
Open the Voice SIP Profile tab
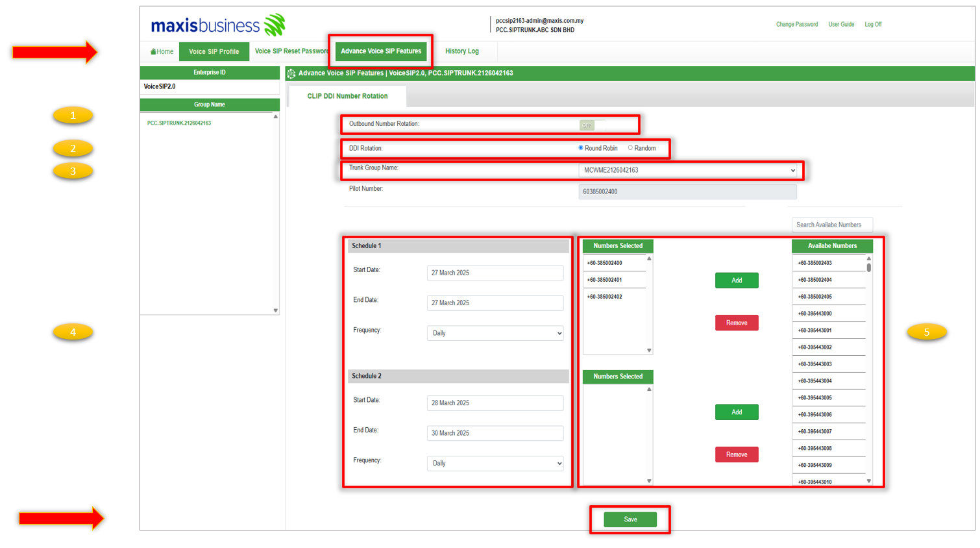pos(214,51)
